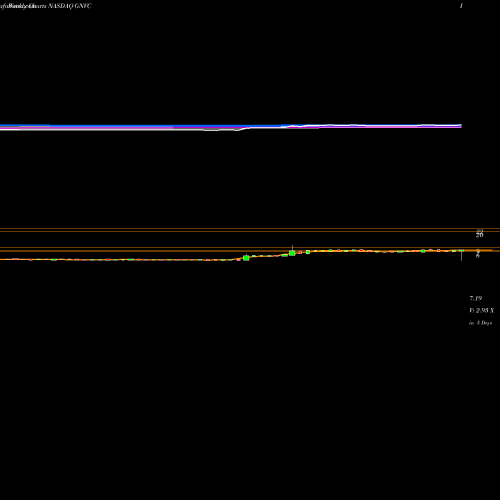Click the 20 price axis label
This screenshot has width=500, height=500.
[x=479, y=235]
